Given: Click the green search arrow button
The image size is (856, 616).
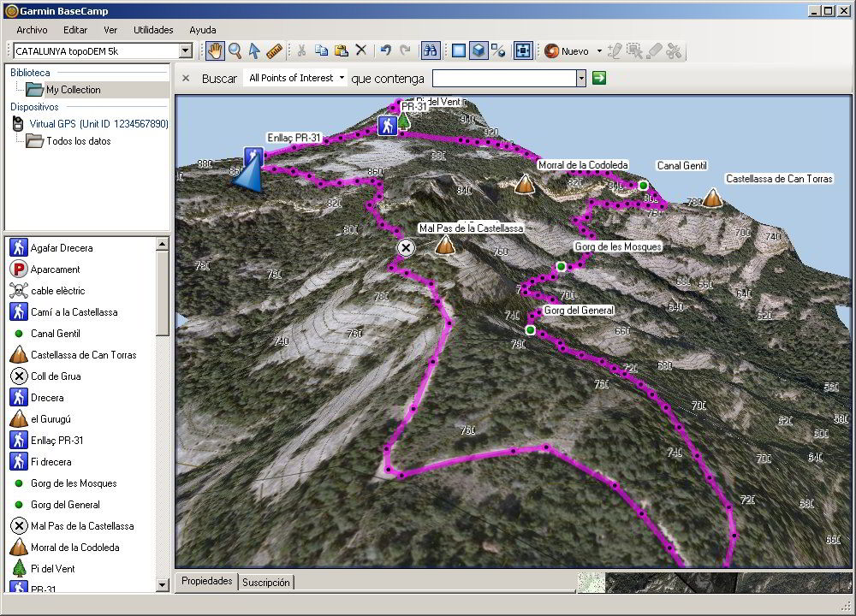Looking at the screenshot, I should tap(599, 78).
